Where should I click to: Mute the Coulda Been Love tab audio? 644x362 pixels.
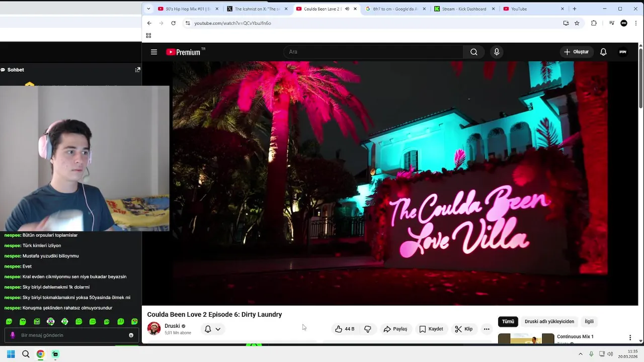point(347,9)
